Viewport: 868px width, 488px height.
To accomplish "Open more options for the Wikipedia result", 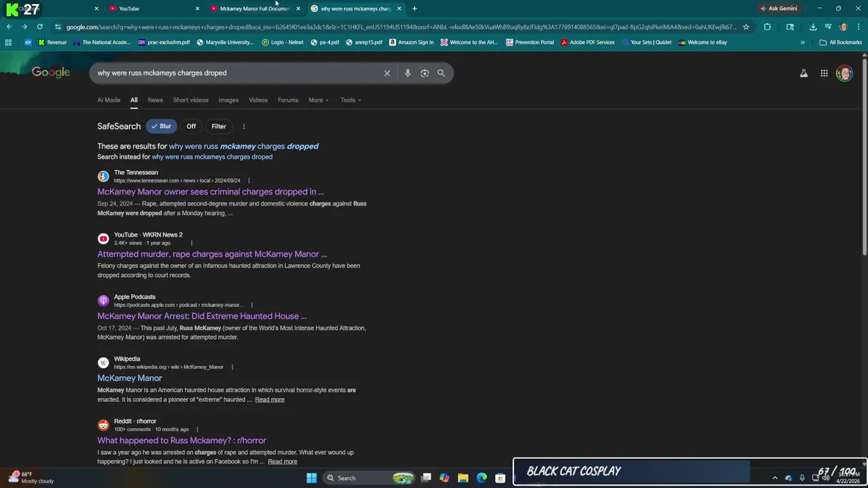I will point(232,367).
